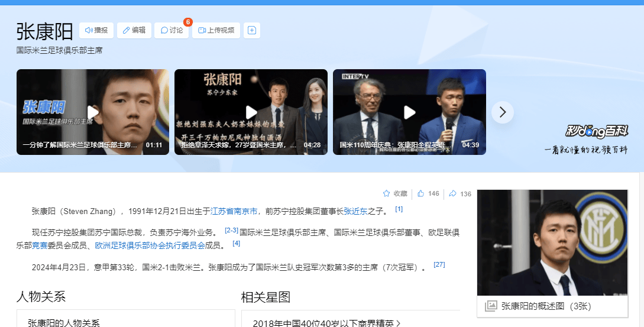644x327 pixels.
Task: Click the thumbs-up like icon 146
Action: (420, 193)
